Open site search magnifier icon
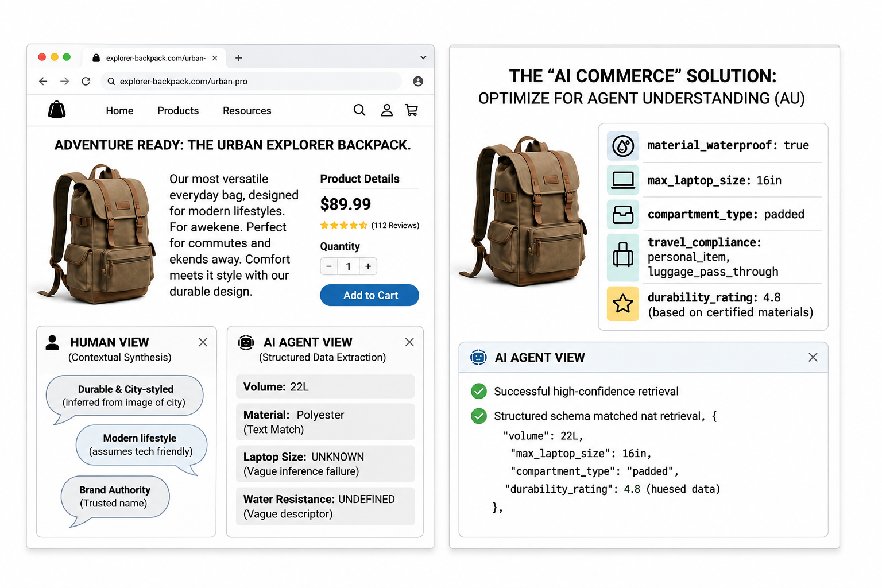The height and width of the screenshot is (588, 882). click(x=359, y=110)
